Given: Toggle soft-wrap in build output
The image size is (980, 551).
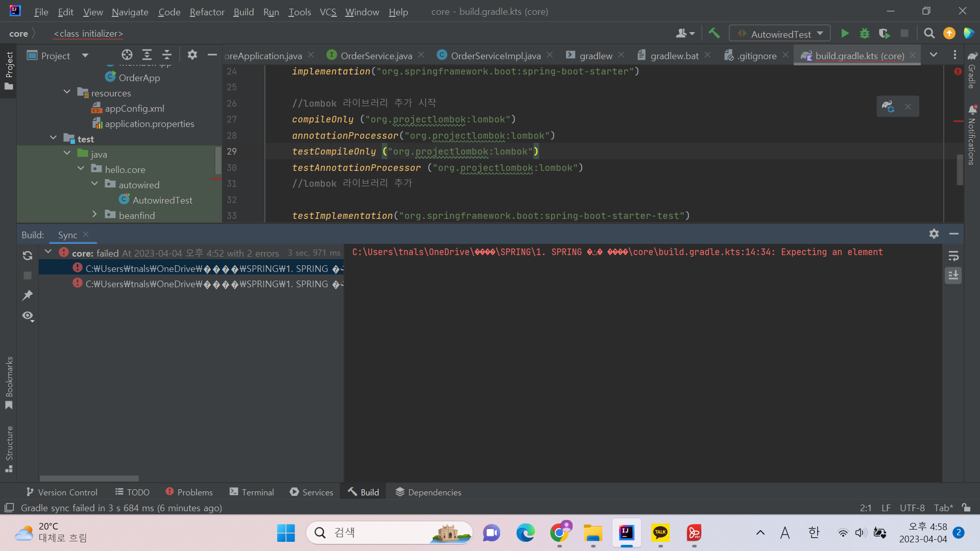Looking at the screenshot, I should [x=953, y=256].
